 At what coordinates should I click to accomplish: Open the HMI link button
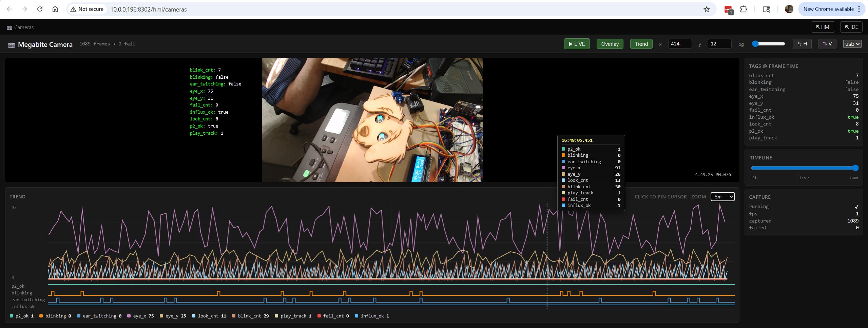pos(823,27)
